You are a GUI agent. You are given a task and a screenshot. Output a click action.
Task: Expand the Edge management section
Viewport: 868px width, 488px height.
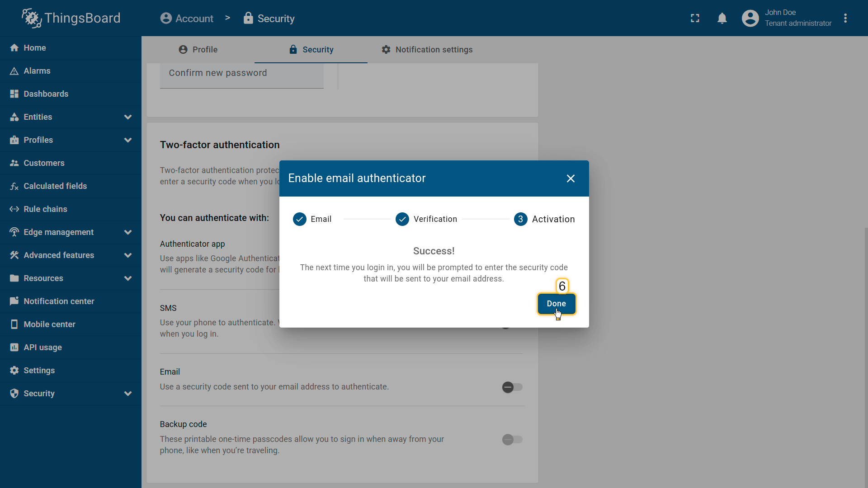pos(128,232)
